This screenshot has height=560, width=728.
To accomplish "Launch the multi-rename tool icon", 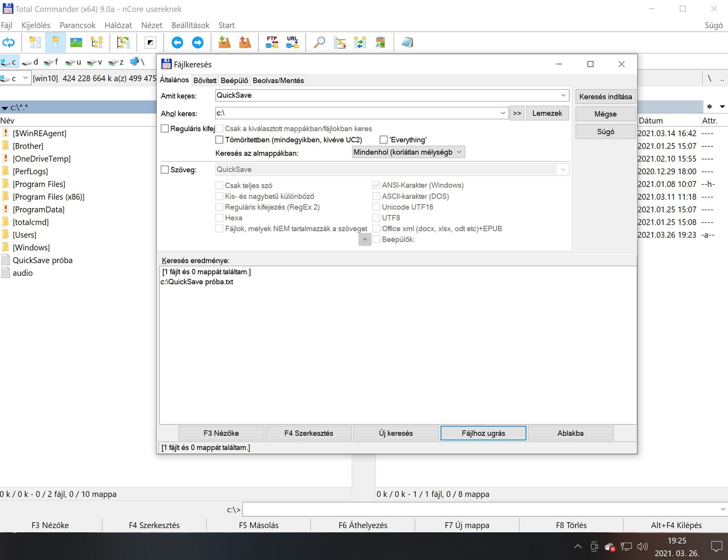I will pyautogui.click(x=340, y=42).
